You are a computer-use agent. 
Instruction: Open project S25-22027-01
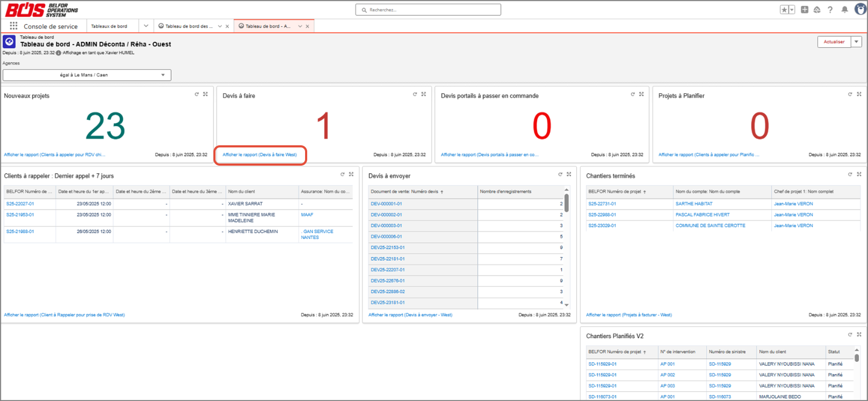click(x=20, y=204)
